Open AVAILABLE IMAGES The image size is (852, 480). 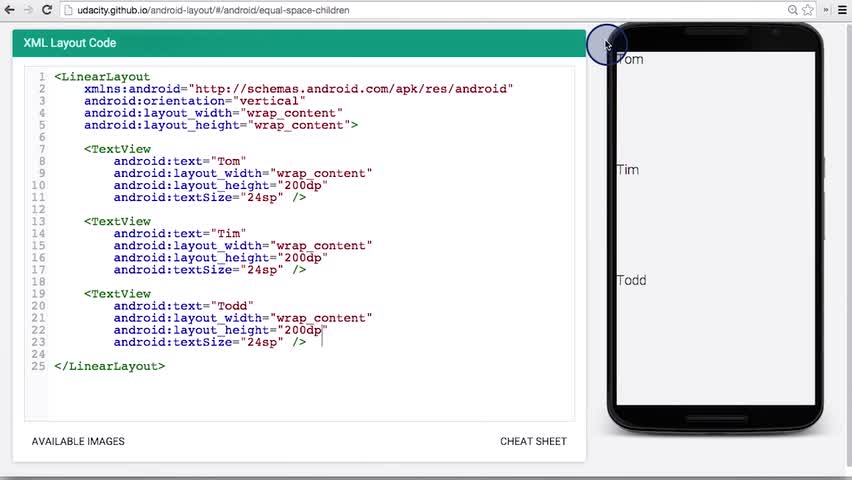(78, 441)
